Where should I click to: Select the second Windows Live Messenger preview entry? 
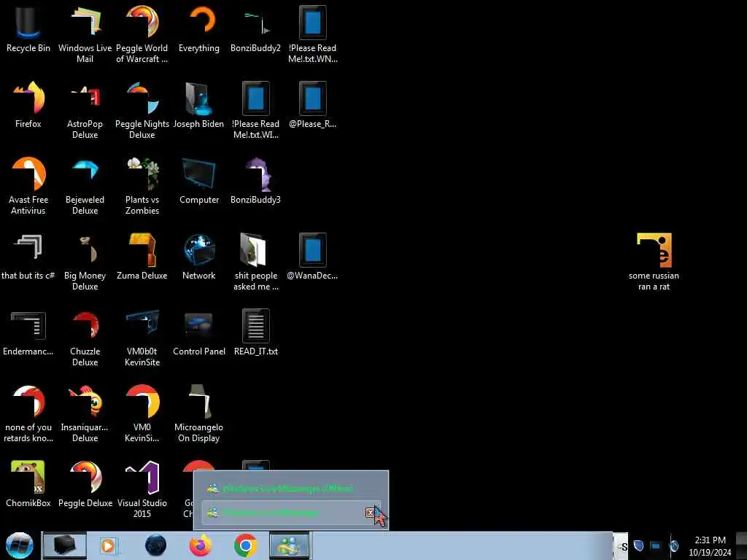[x=290, y=513]
